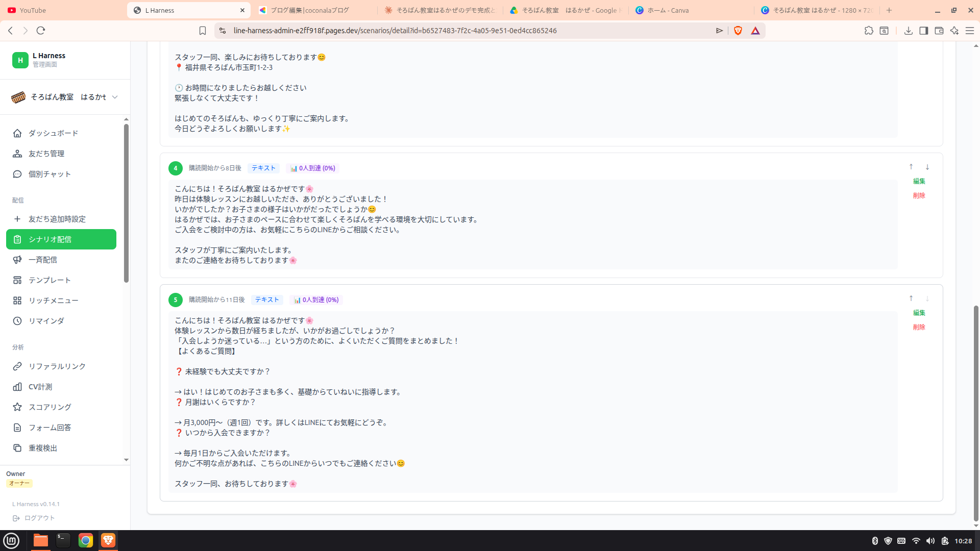Open the volume control in tray
This screenshot has width=980, height=551.
tap(930, 541)
